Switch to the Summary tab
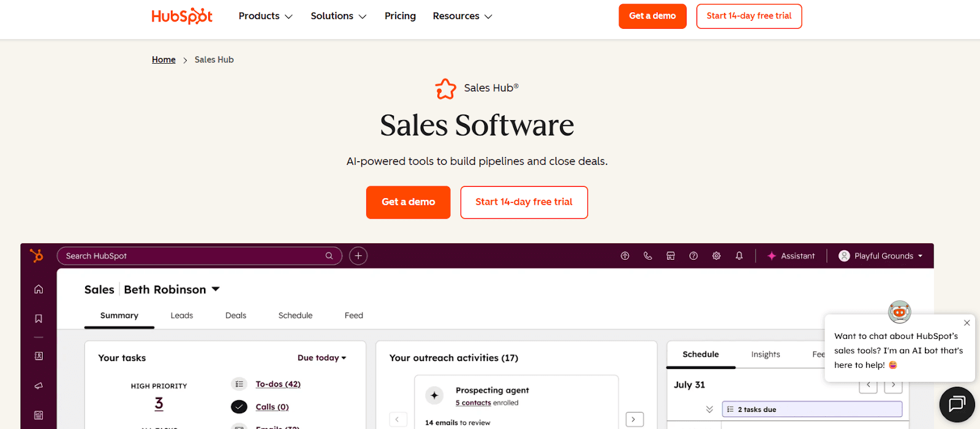The width and height of the screenshot is (980, 429). (119, 316)
